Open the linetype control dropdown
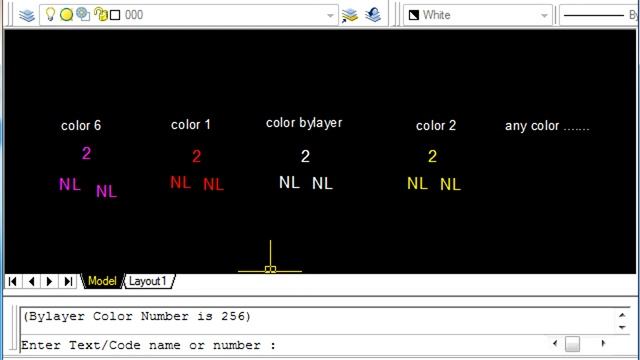The height and width of the screenshot is (360, 640). coord(599,16)
